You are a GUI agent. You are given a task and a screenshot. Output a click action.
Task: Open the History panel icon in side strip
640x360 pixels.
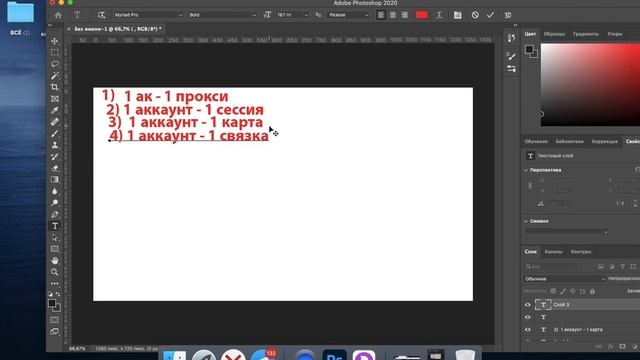point(511,38)
